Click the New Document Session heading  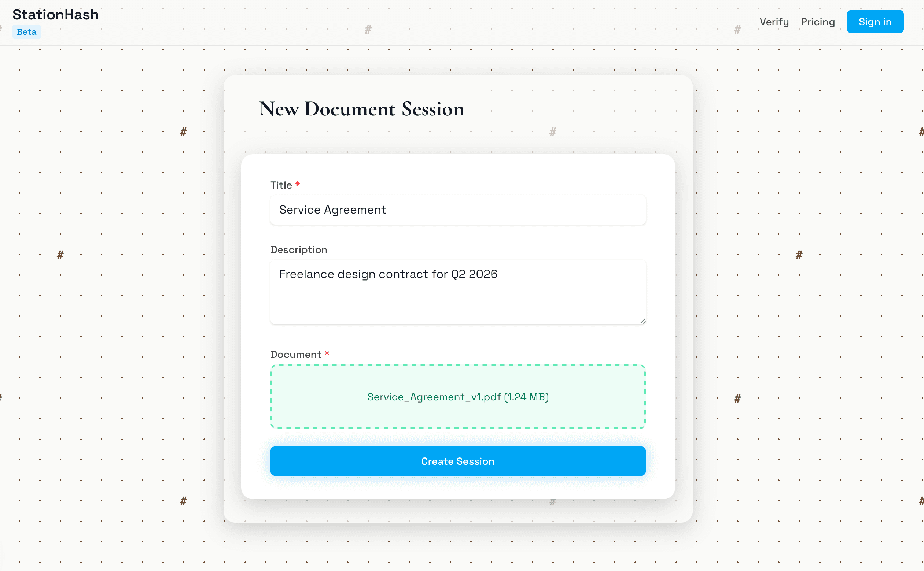[361, 109]
